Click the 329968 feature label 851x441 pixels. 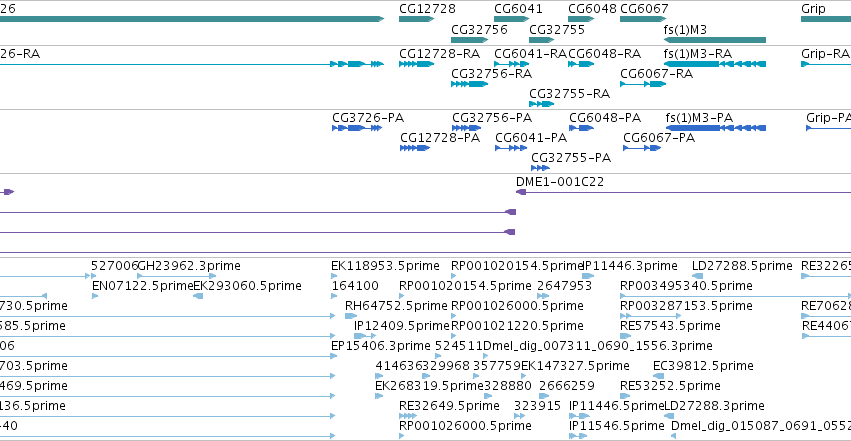click(446, 366)
